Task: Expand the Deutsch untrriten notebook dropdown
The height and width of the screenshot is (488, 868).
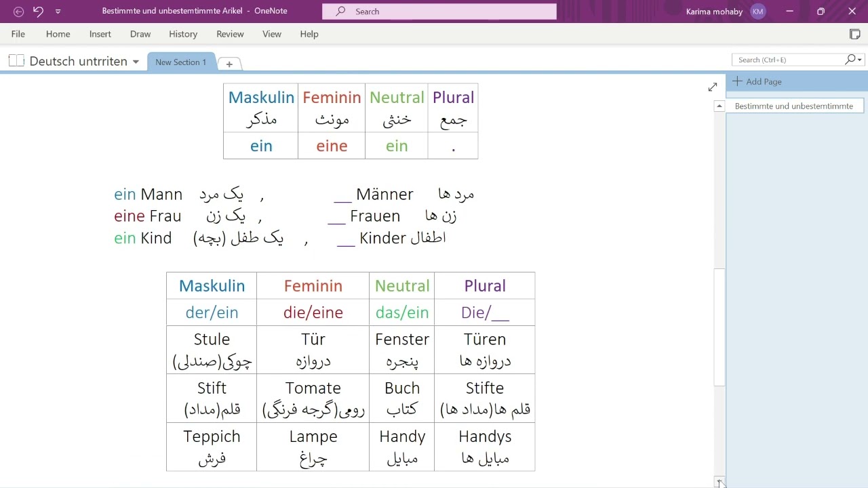Action: (136, 62)
